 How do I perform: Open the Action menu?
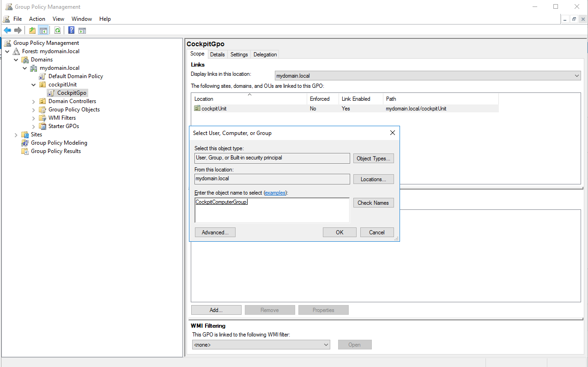[37, 19]
